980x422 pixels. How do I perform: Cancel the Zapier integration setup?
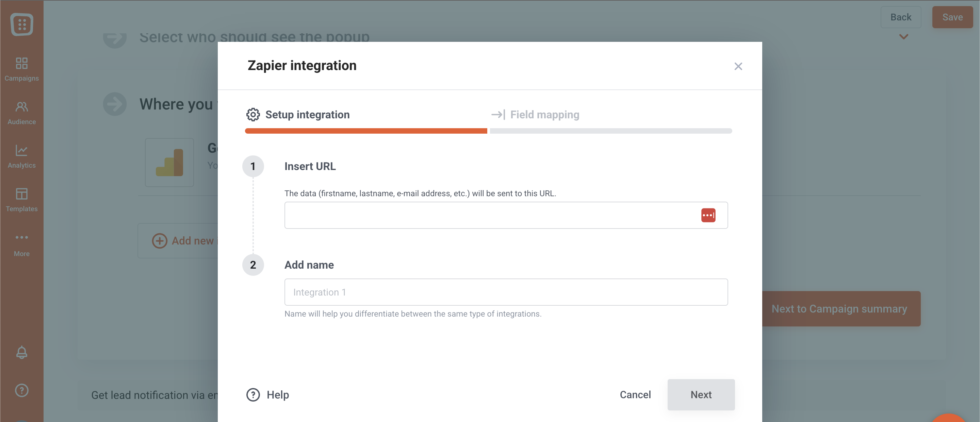coord(635,394)
